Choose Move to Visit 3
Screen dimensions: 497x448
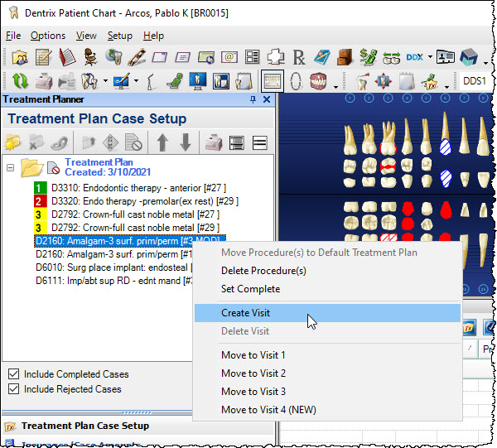coord(327,392)
